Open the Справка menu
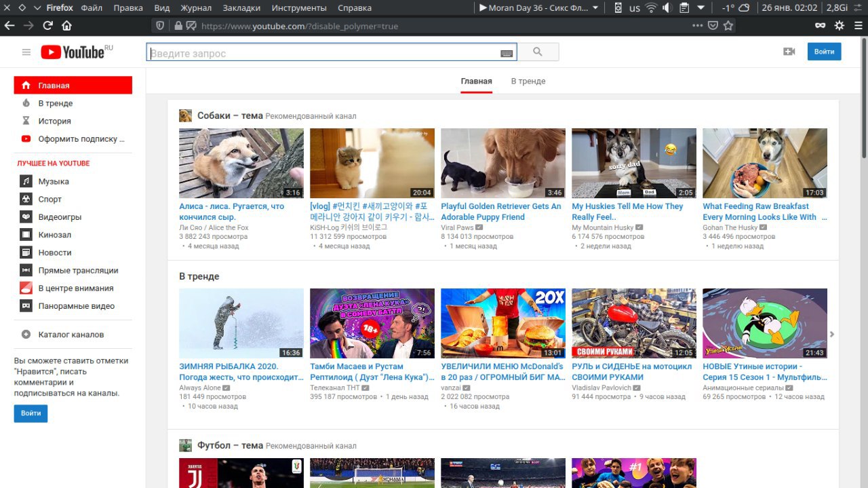 (x=354, y=8)
